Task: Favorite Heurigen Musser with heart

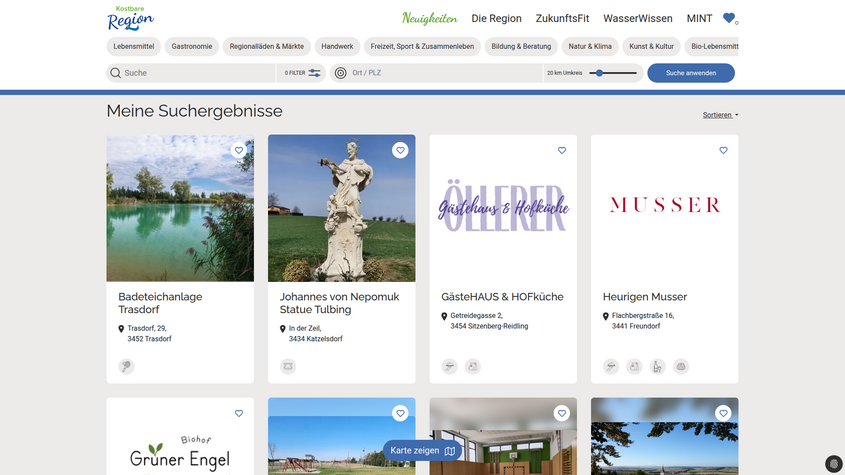Action: [x=723, y=150]
